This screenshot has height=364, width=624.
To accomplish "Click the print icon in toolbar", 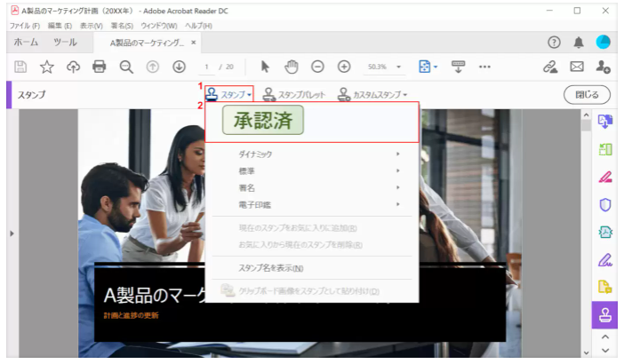I will 100,67.
